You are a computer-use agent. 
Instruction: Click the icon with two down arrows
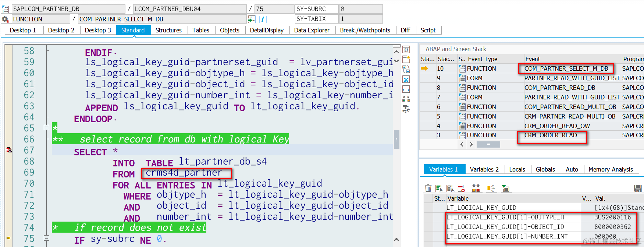[476, 188]
